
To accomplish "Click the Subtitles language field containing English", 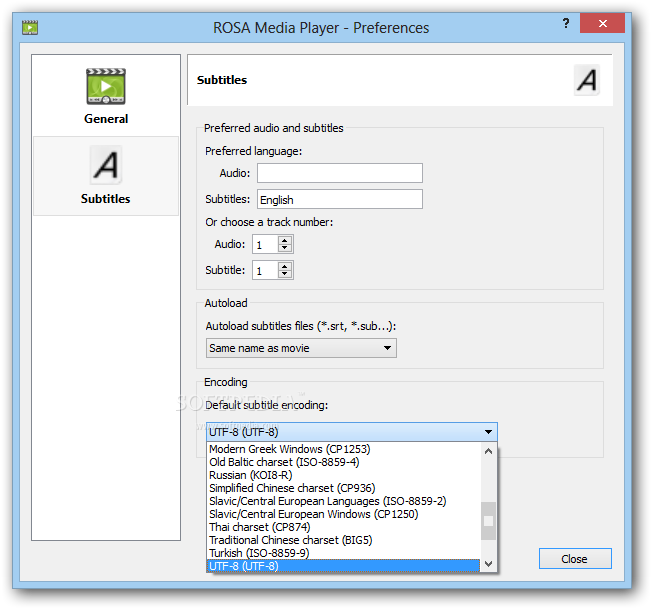I will coord(340,199).
